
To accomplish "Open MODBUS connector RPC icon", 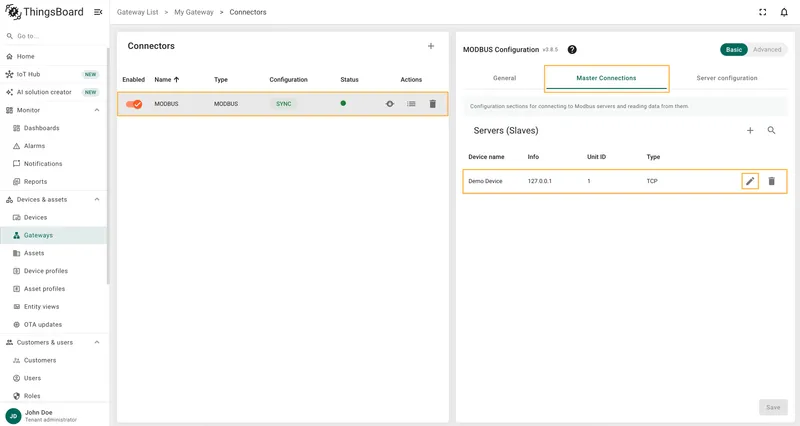I will [390, 104].
